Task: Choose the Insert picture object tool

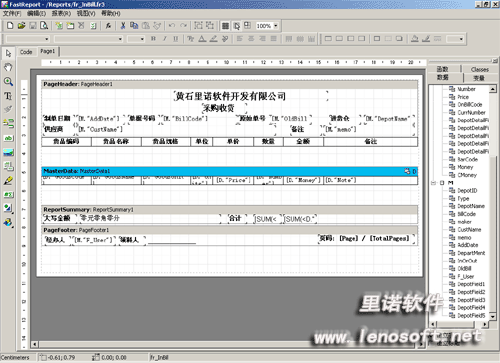Action: [8, 152]
